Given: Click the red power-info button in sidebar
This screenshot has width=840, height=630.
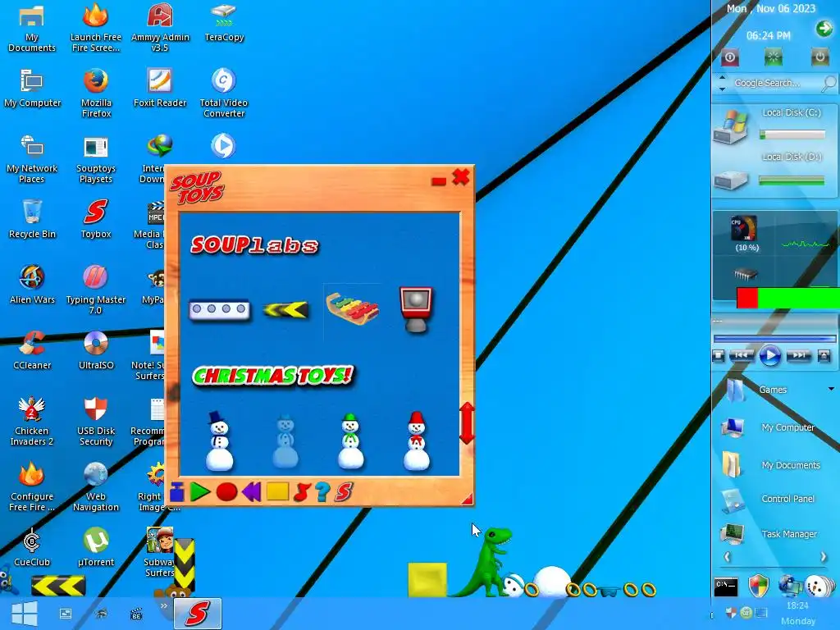Looking at the screenshot, I should point(729,57).
